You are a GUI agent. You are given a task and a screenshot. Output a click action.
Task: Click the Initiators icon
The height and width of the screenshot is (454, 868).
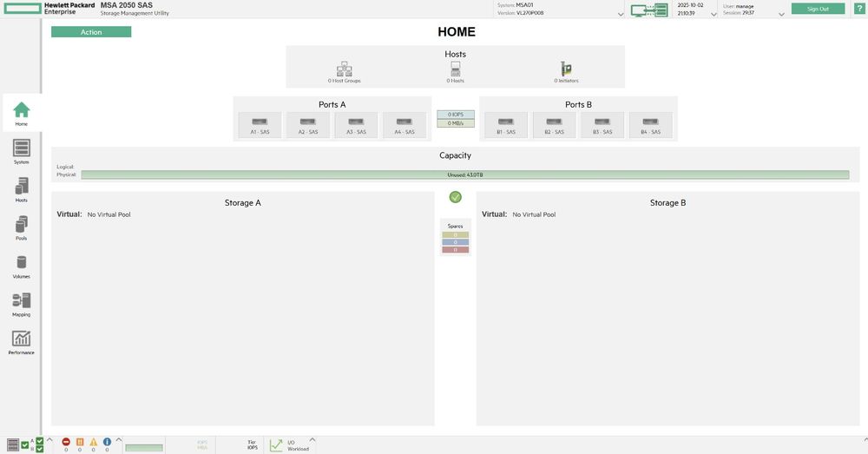(x=566, y=69)
